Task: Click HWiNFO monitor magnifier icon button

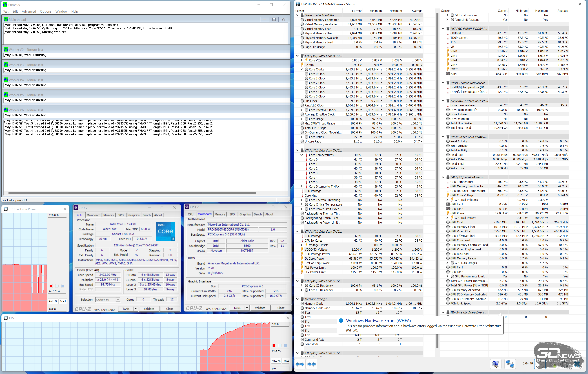Action: 495,364
